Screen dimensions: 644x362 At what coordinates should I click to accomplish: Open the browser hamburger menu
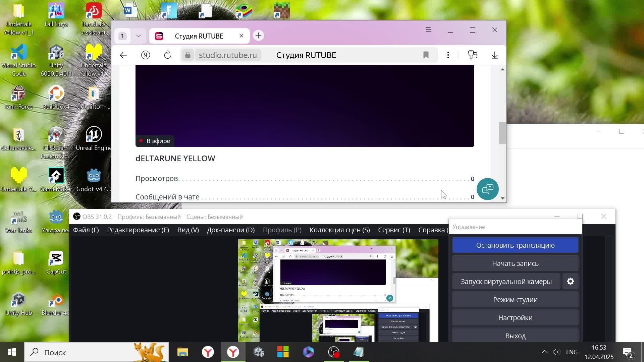428,30
